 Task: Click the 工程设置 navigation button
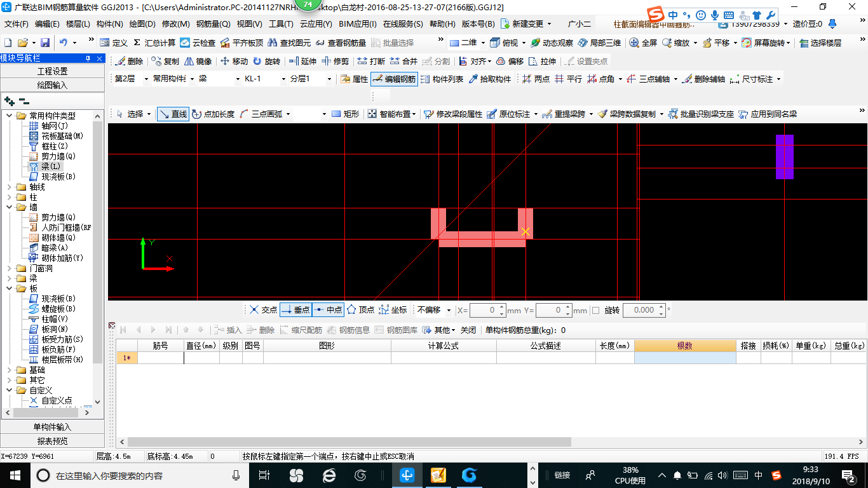click(52, 71)
